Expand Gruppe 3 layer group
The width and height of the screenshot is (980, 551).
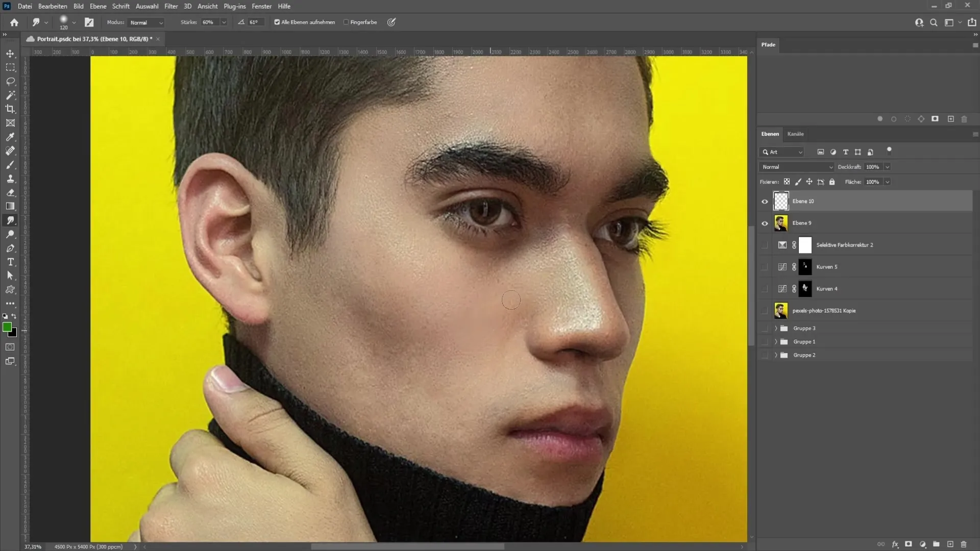pyautogui.click(x=775, y=328)
